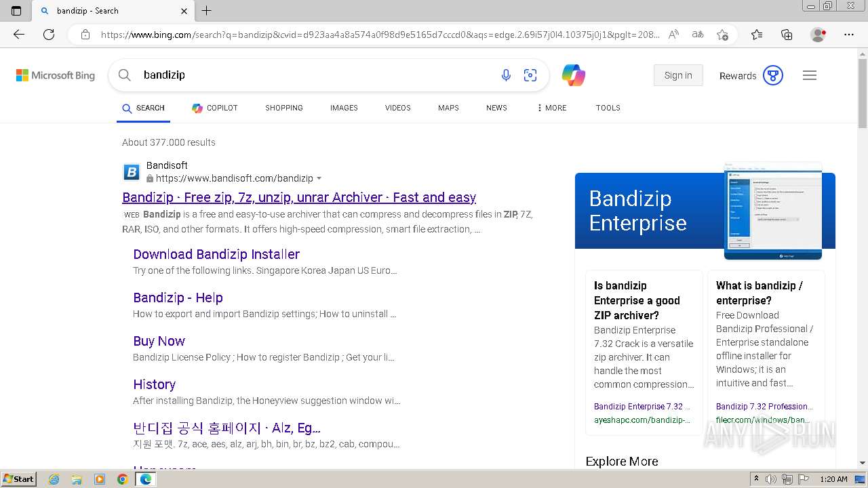Viewport: 868px width, 488px height.
Task: View site information lock icon
Action: (85, 35)
